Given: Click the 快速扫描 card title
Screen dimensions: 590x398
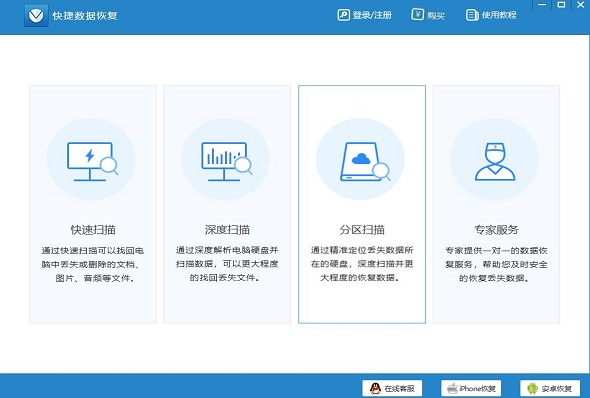Looking at the screenshot, I should (93, 229).
